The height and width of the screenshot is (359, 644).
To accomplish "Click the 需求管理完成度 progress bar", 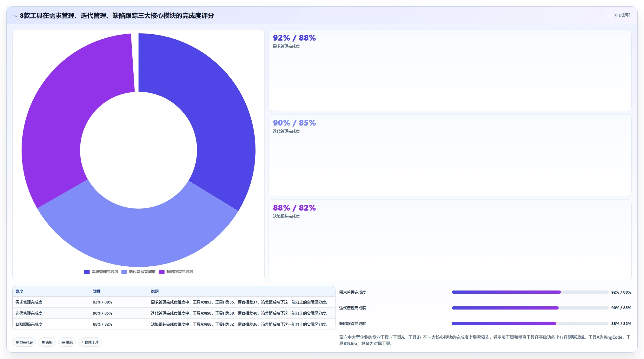I will coord(530,292).
